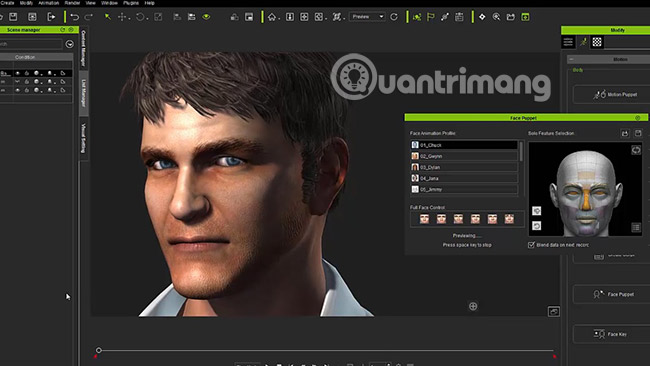Select the first Full Face Control thumbnail

pyautogui.click(x=424, y=219)
